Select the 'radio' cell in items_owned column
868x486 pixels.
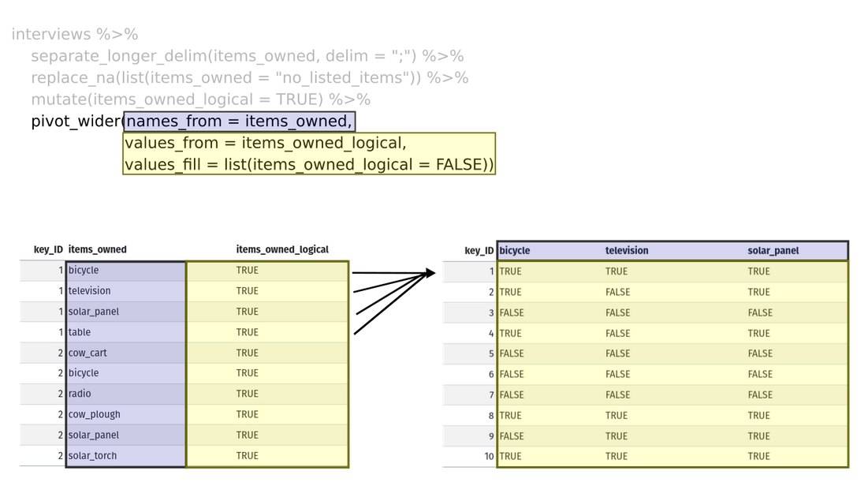coord(80,394)
